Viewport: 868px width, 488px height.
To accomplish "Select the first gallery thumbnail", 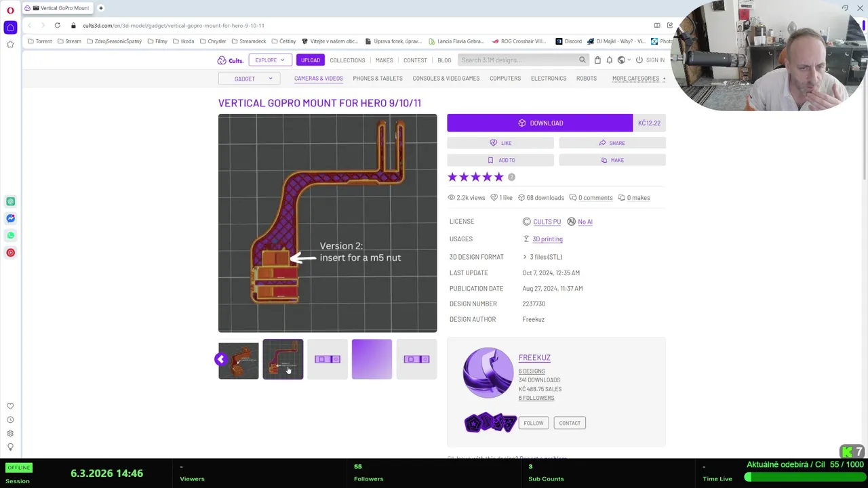I will point(239,359).
